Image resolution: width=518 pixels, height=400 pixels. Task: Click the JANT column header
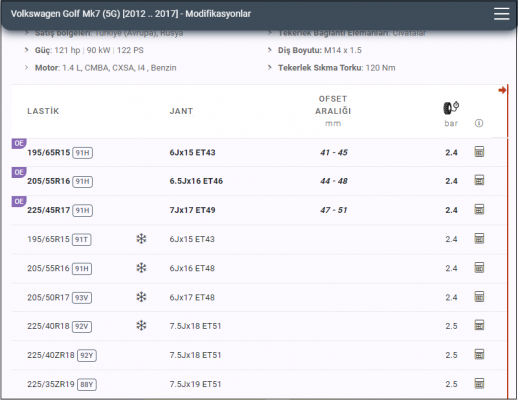[x=181, y=111]
